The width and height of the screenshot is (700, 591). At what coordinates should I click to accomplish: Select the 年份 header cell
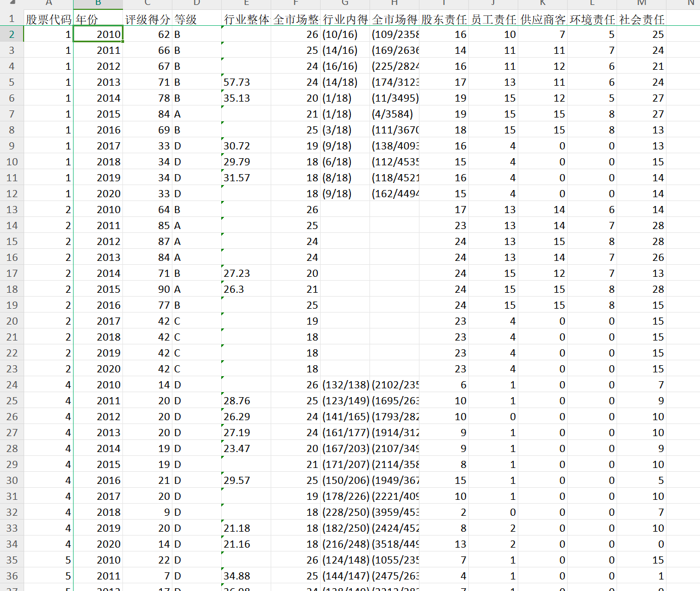tap(98, 19)
